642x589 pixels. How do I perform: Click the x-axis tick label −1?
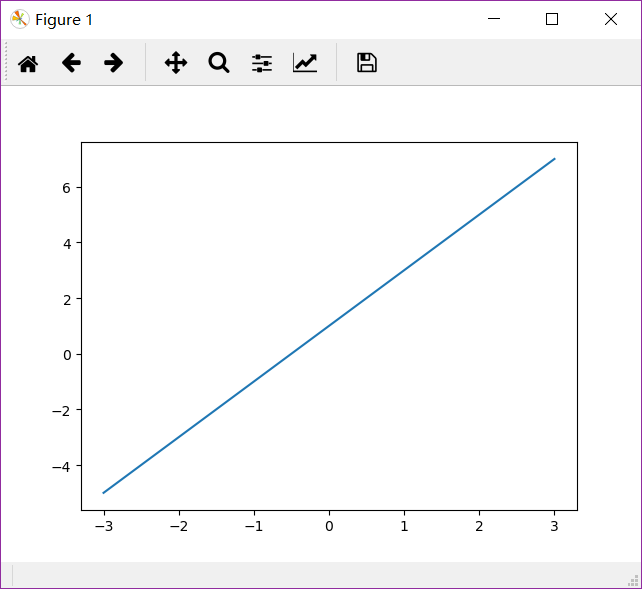pyautogui.click(x=254, y=526)
